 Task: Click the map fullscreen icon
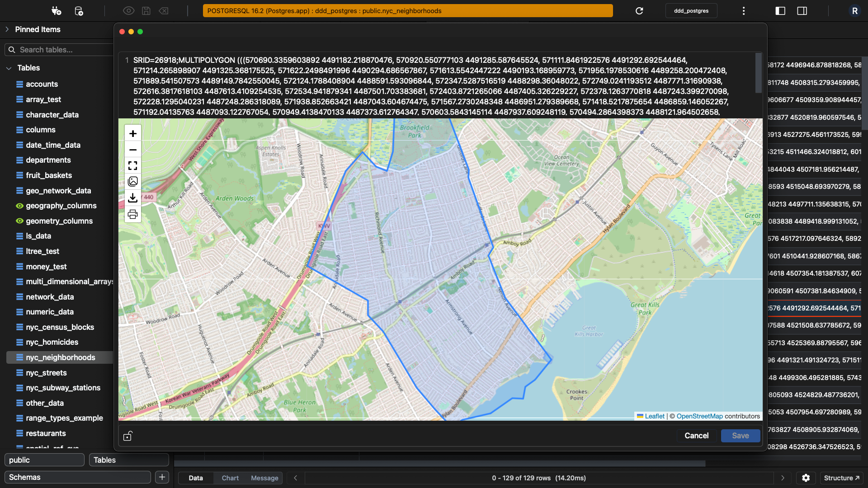[133, 166]
